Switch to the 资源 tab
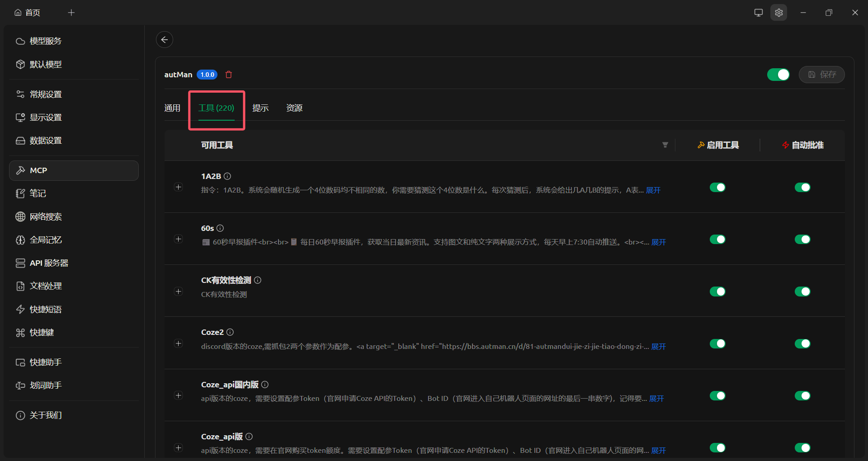 pyautogui.click(x=294, y=108)
